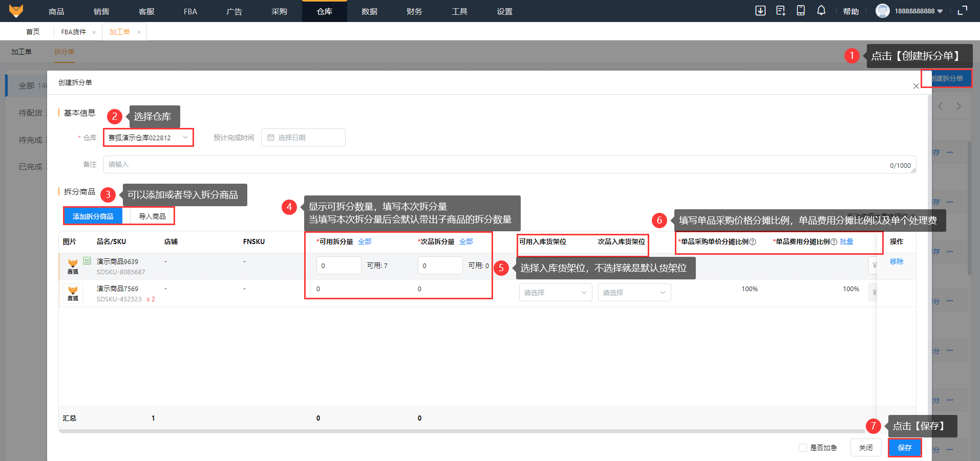
Task: Click the help icon beside 单品采购单价分摊比例
Action: click(753, 242)
